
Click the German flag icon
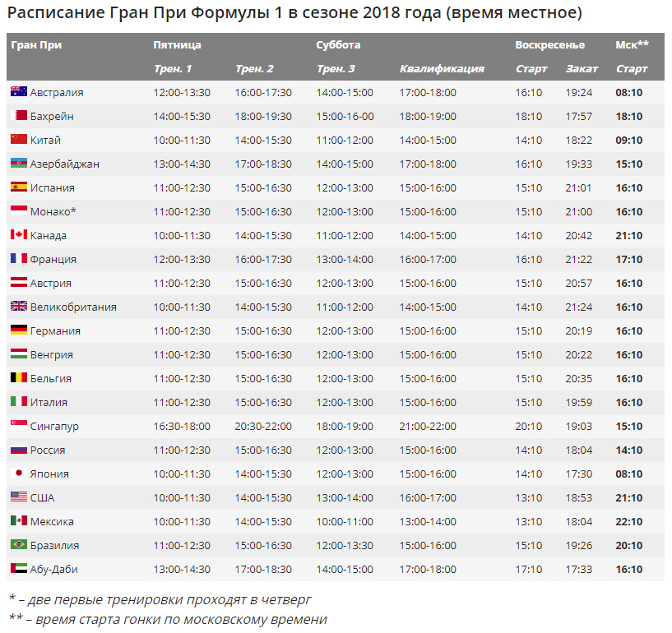19,330
